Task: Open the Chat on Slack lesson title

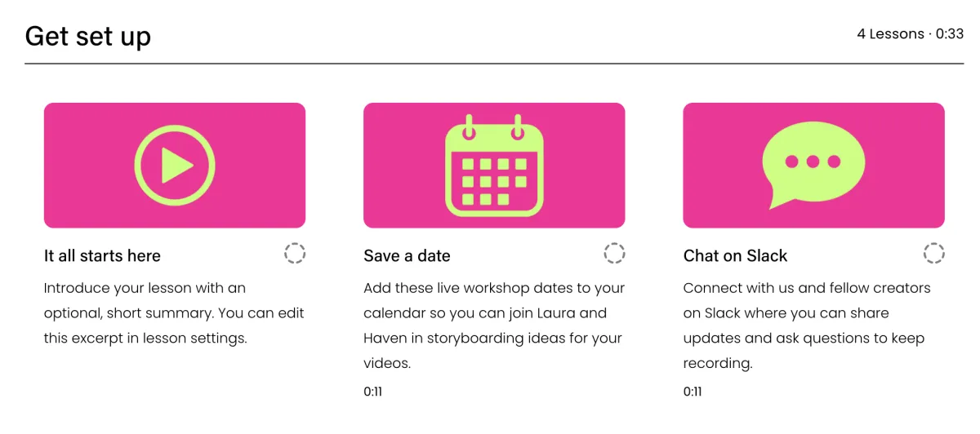Action: click(735, 255)
